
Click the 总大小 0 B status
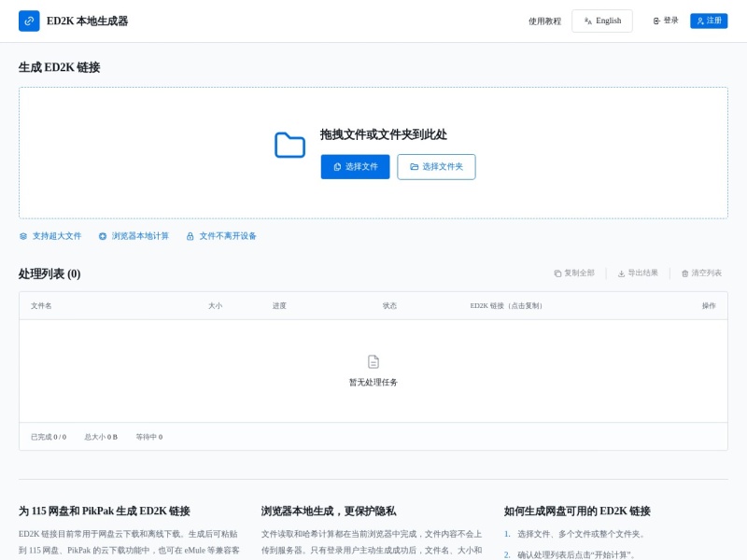click(101, 437)
